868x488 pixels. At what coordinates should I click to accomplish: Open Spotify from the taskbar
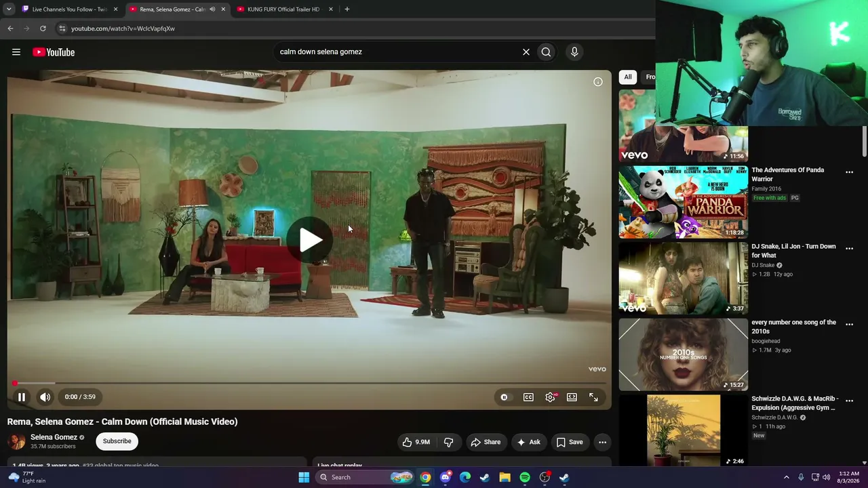point(525,477)
